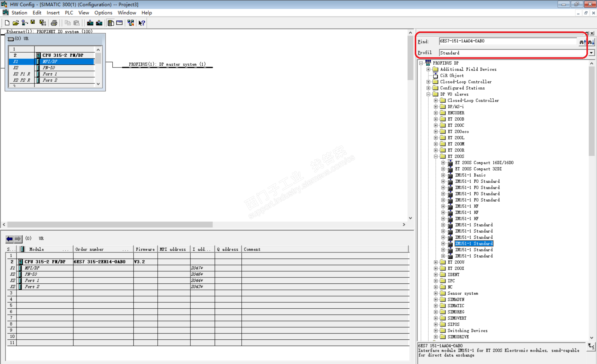Expand the Additional Field Devices folder
This screenshot has width=597, height=364.
[x=428, y=69]
